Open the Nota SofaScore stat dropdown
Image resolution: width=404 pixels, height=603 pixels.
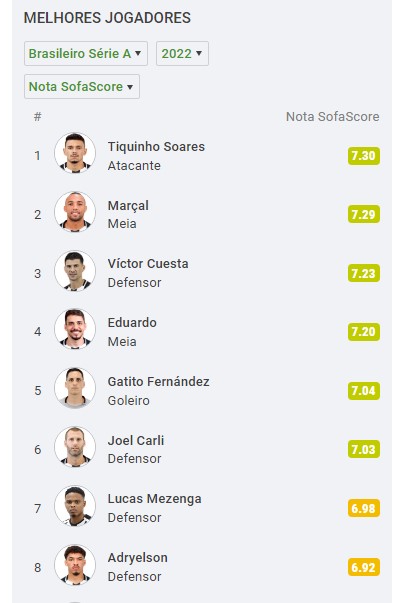pos(82,87)
